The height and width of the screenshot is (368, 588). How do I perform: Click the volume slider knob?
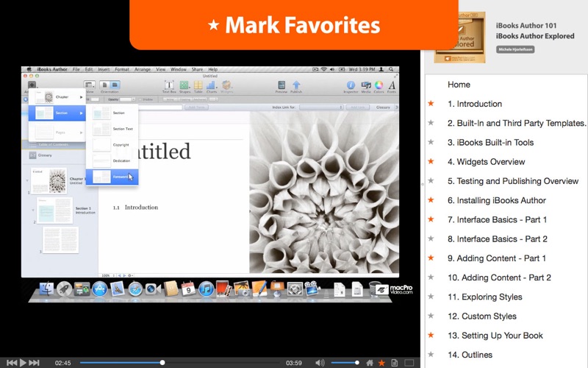(x=356, y=363)
